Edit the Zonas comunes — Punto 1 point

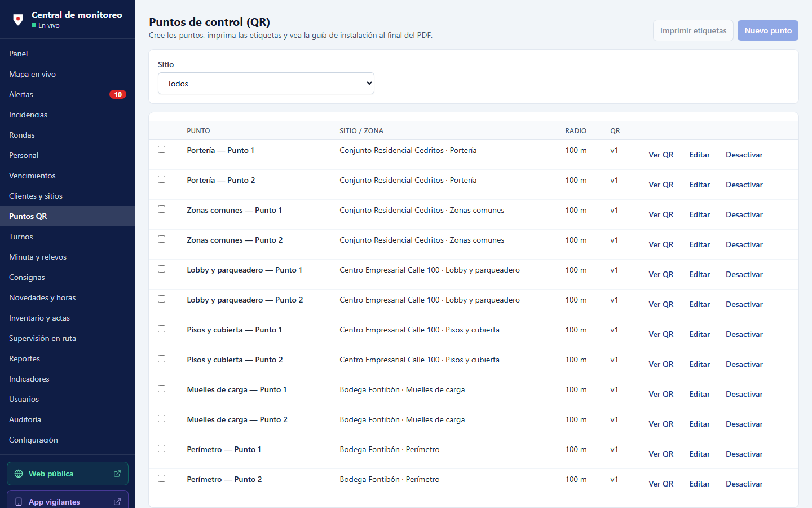699,214
